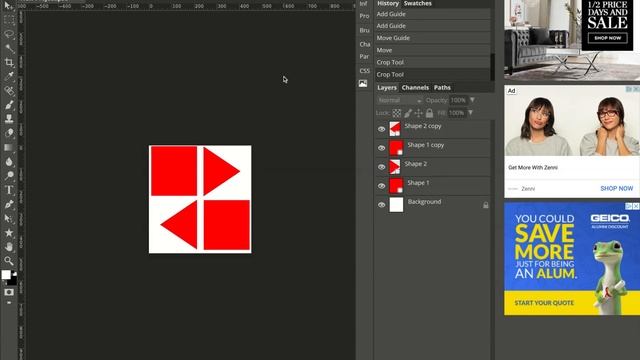640x360 pixels.
Task: Hide the Shape 2 layer
Action: click(x=381, y=167)
